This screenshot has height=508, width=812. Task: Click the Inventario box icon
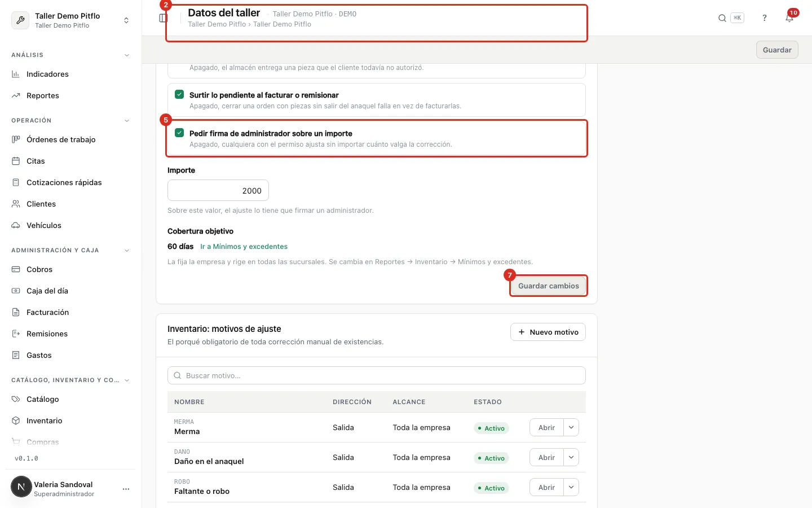click(x=16, y=421)
